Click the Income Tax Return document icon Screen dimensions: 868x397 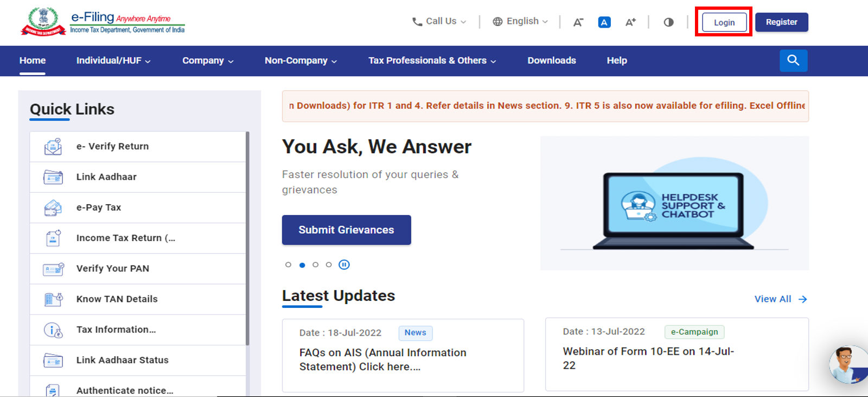click(53, 238)
